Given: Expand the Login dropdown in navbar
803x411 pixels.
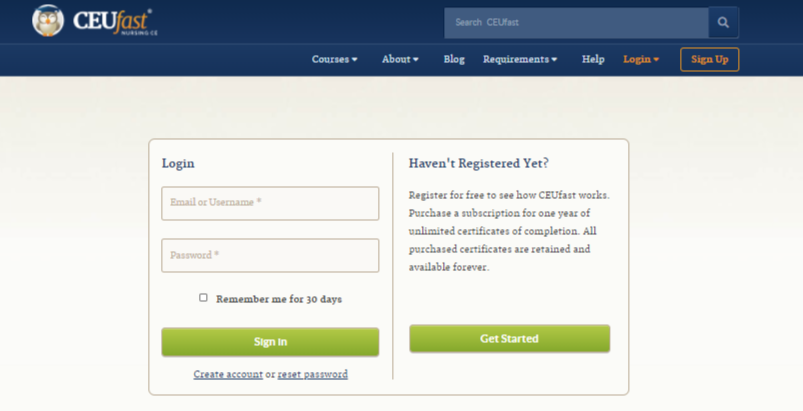Looking at the screenshot, I should (x=641, y=59).
